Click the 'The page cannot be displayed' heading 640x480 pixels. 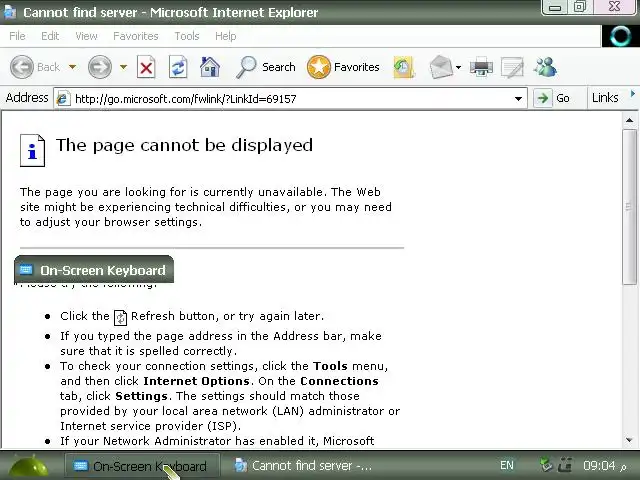tap(184, 145)
